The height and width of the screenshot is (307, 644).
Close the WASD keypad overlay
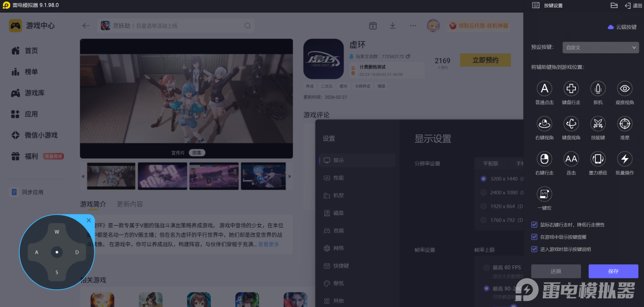click(x=89, y=220)
